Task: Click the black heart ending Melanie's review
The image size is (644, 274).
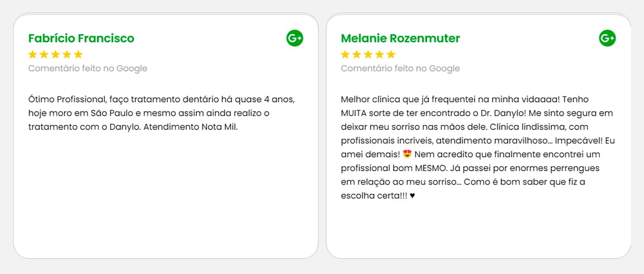Action: [412, 196]
